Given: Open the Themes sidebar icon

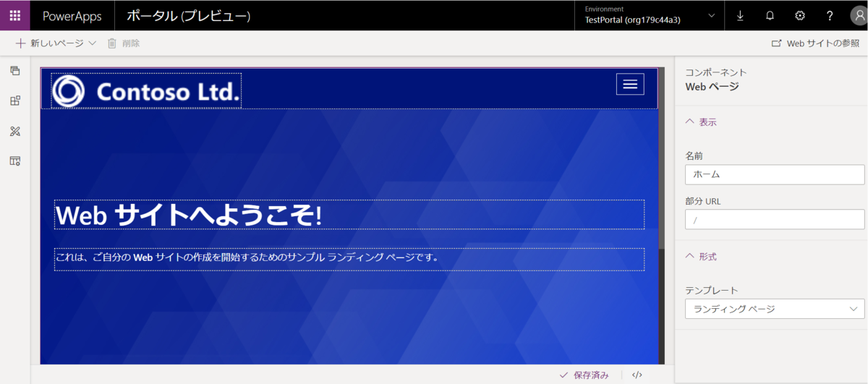Looking at the screenshot, I should [15, 131].
